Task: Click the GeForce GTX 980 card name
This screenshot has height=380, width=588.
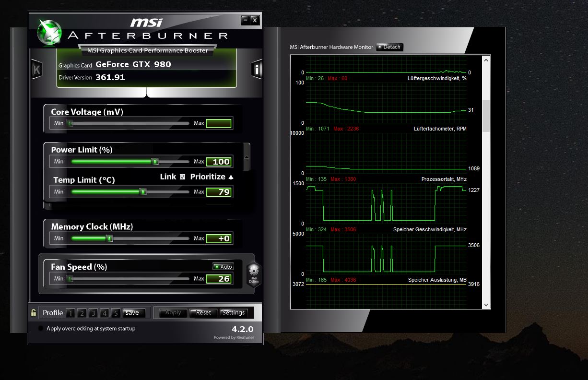Action: (x=133, y=64)
